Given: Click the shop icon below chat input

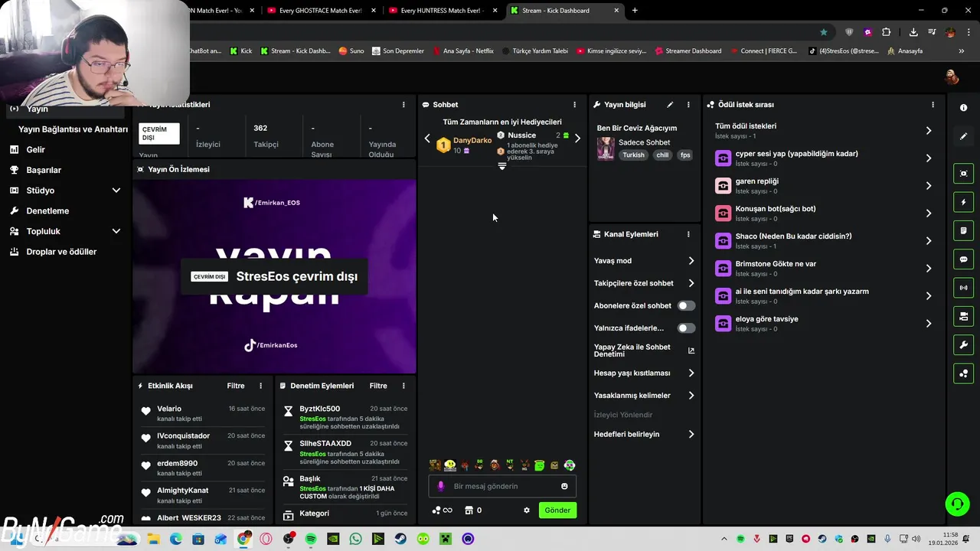Looking at the screenshot, I should [x=469, y=510].
